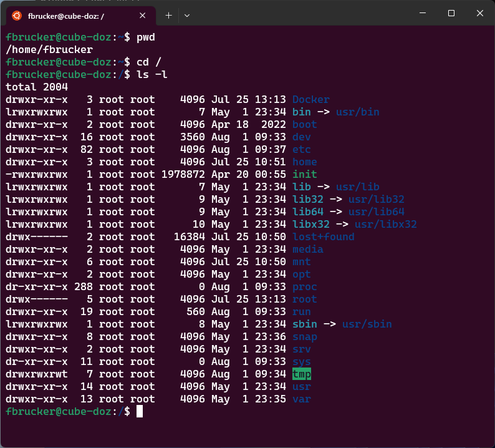Click the drwxrwxrwt permissions string
495x448 pixels.
(x=37, y=374)
